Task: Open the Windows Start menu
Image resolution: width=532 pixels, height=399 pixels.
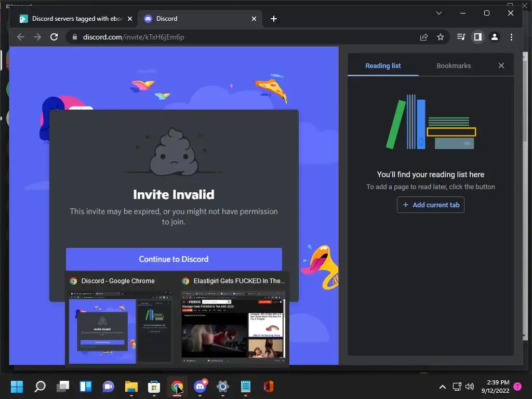Action: coord(17,387)
